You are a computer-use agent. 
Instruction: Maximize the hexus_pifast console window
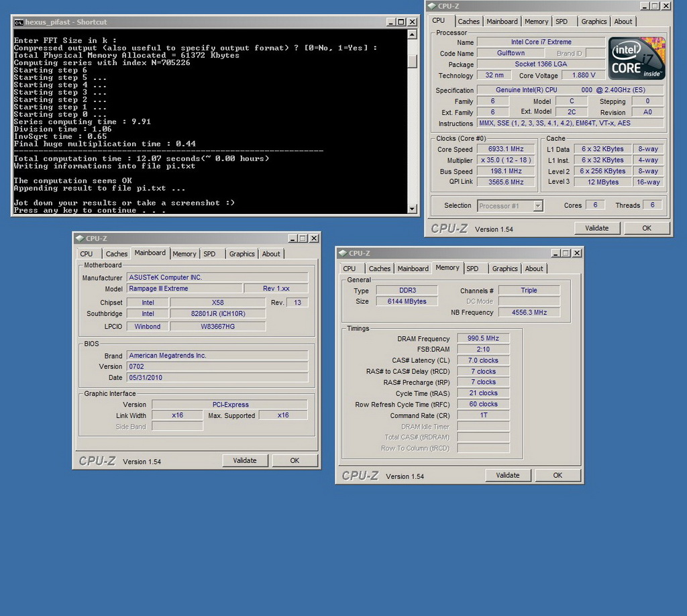(401, 22)
